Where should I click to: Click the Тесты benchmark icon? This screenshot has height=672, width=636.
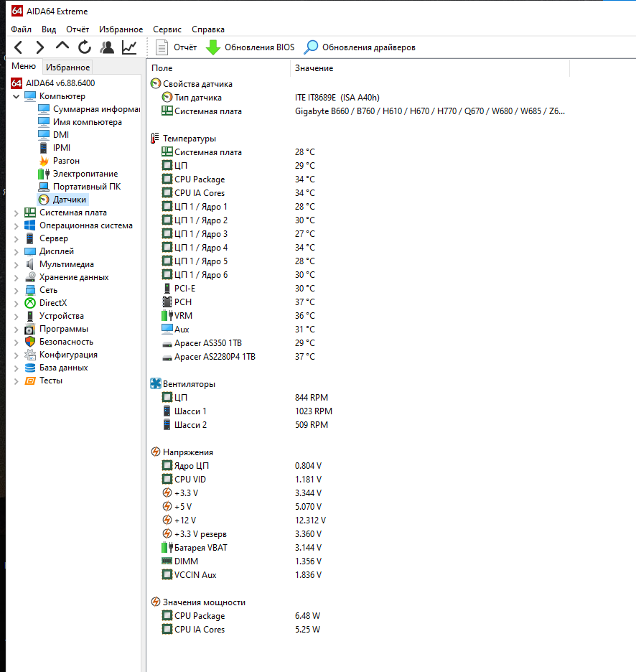30,381
